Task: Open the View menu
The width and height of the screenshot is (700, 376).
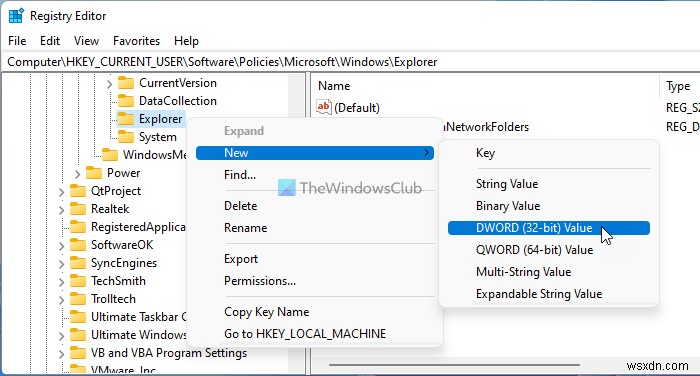Action: (x=86, y=41)
